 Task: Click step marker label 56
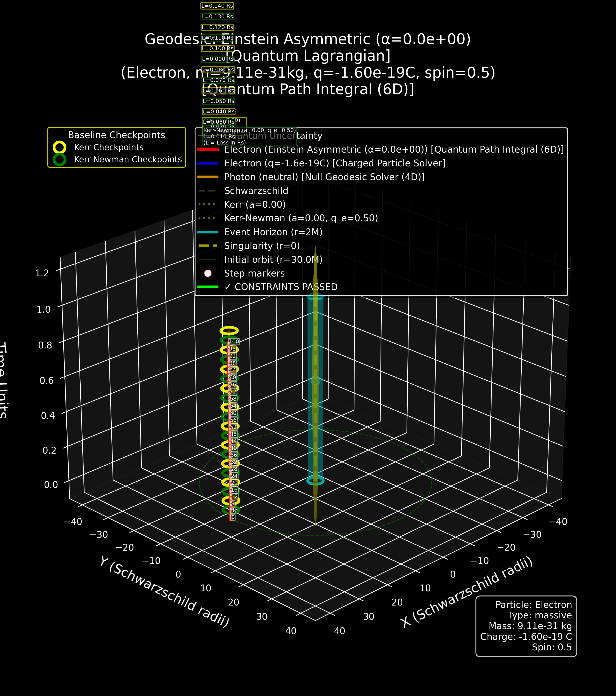(x=233, y=420)
